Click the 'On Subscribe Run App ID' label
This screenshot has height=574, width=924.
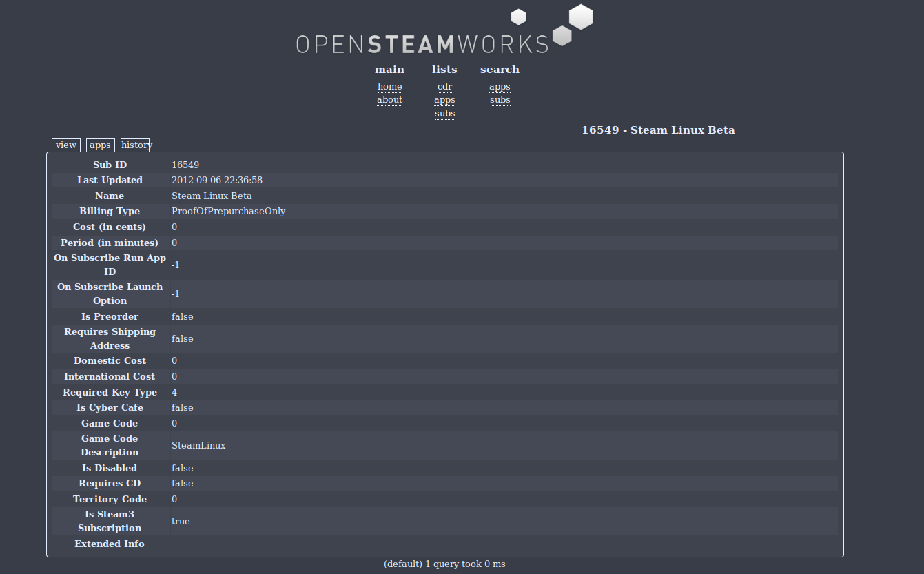point(110,265)
